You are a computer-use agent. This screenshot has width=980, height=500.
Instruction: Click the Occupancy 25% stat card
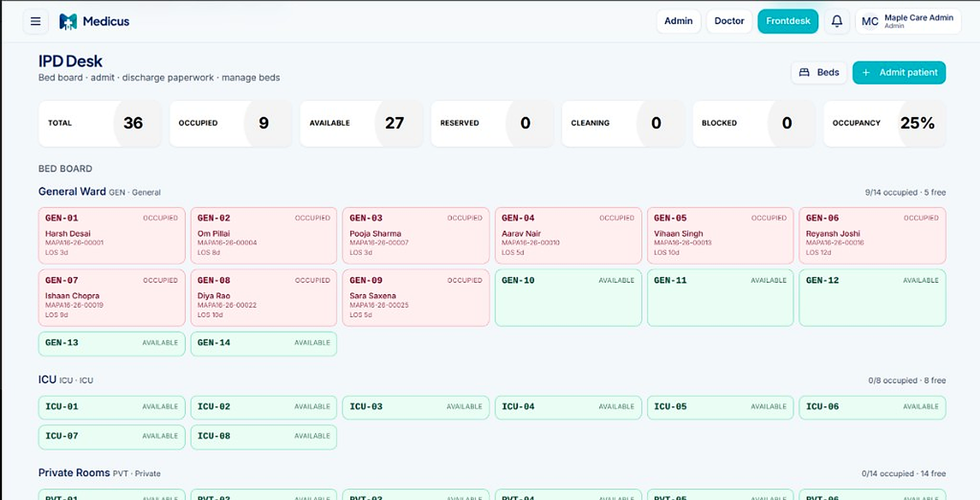pyautogui.click(x=885, y=123)
